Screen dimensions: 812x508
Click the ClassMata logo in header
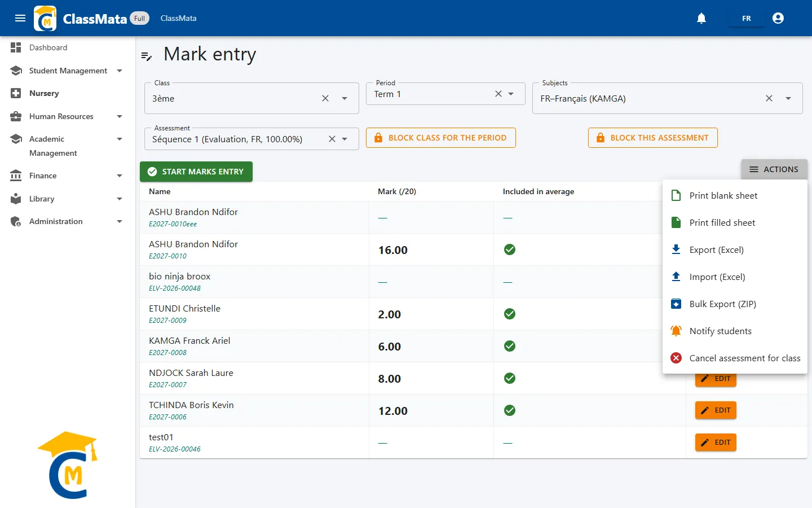[45, 18]
